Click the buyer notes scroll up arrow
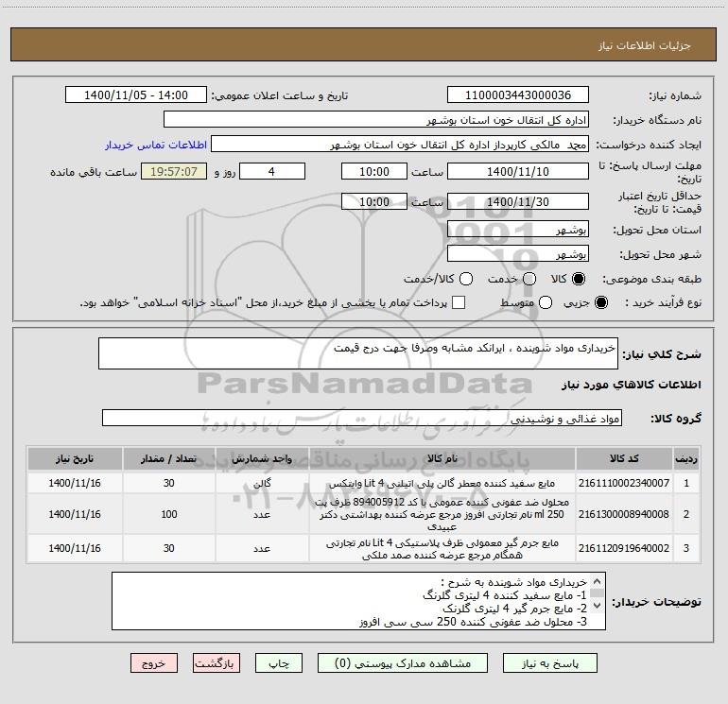This screenshot has width=728, height=704. (598, 581)
